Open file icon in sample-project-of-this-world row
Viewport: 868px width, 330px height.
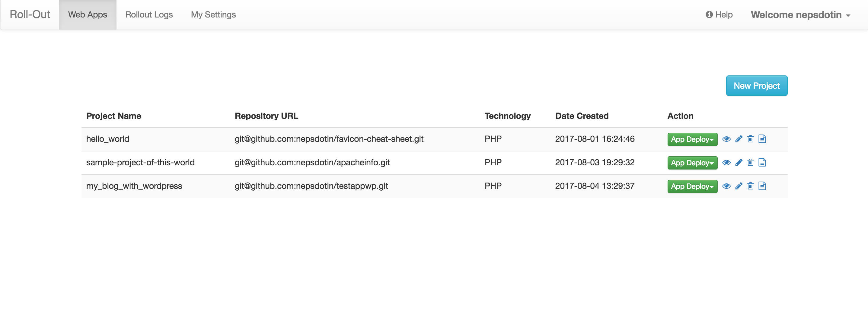pyautogui.click(x=762, y=163)
